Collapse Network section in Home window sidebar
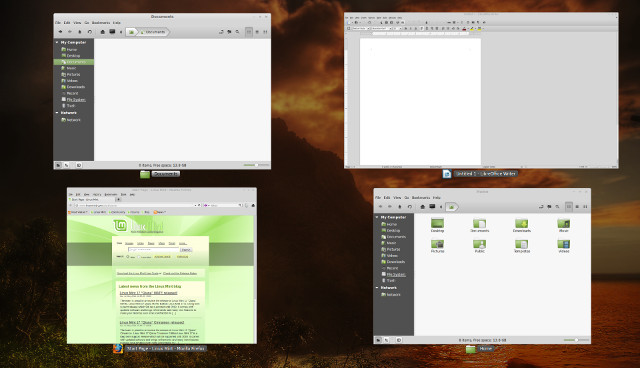 [x=377, y=288]
